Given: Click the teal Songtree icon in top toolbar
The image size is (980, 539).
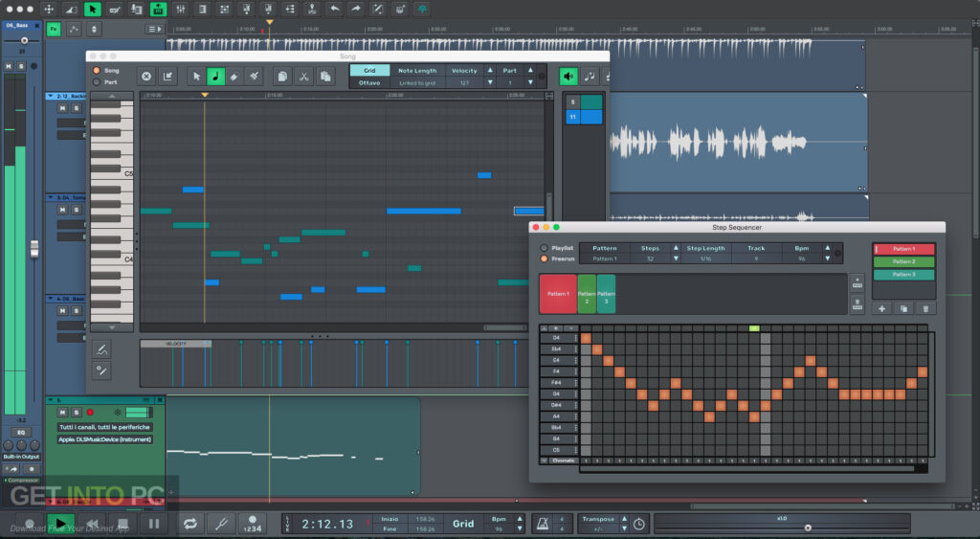Looking at the screenshot, I should coord(422,9).
